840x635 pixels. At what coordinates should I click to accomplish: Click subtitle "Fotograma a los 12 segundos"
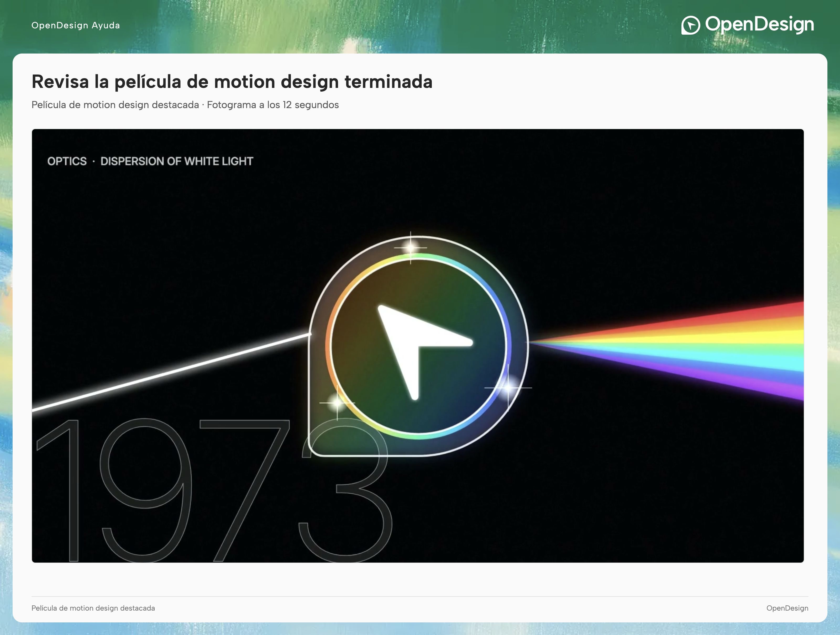point(273,105)
